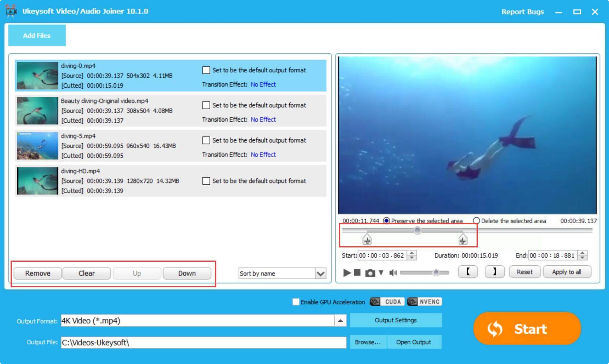Enable GPU Acceleration checkbox

tap(296, 302)
